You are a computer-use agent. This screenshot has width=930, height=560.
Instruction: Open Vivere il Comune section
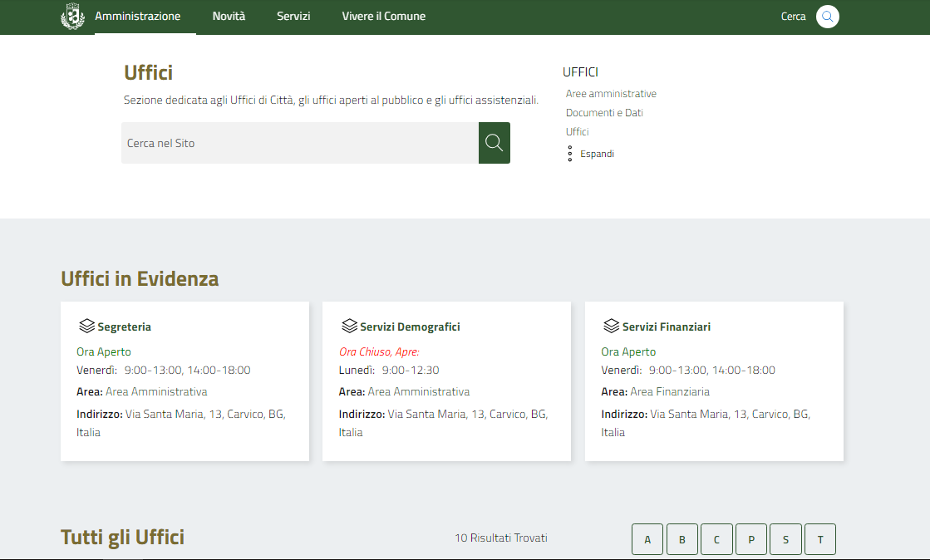coord(383,17)
